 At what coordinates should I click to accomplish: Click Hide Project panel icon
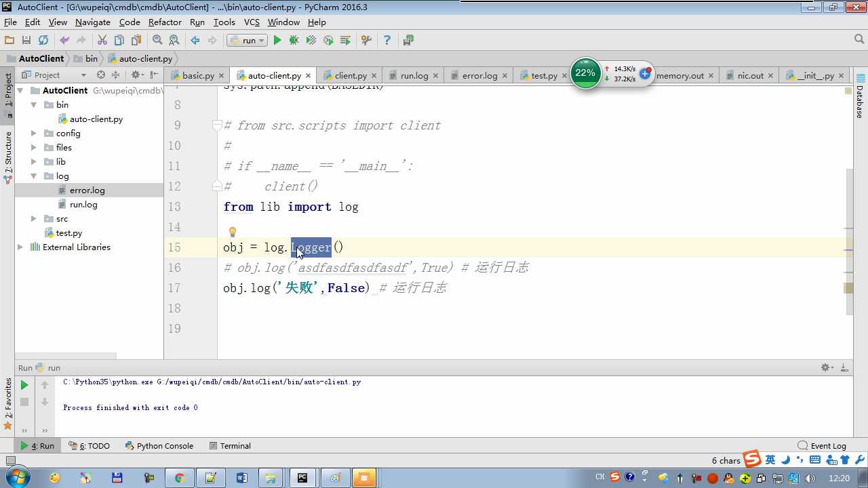(155, 75)
